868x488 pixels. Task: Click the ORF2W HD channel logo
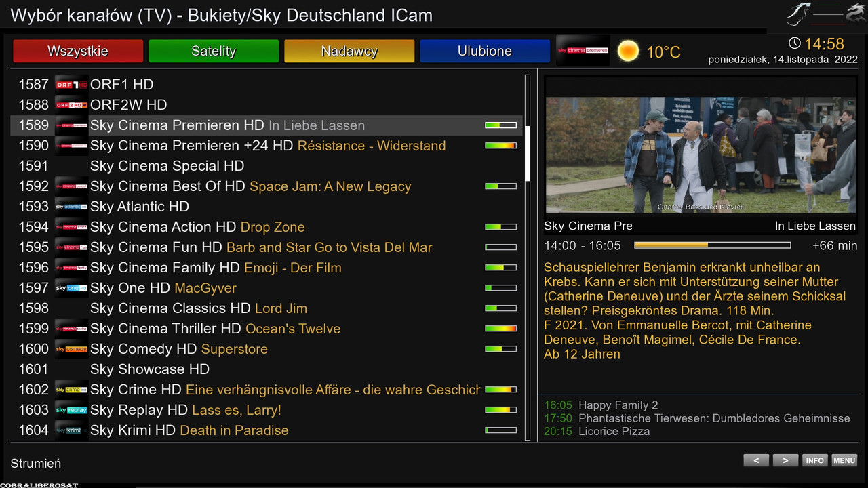pyautogui.click(x=71, y=105)
